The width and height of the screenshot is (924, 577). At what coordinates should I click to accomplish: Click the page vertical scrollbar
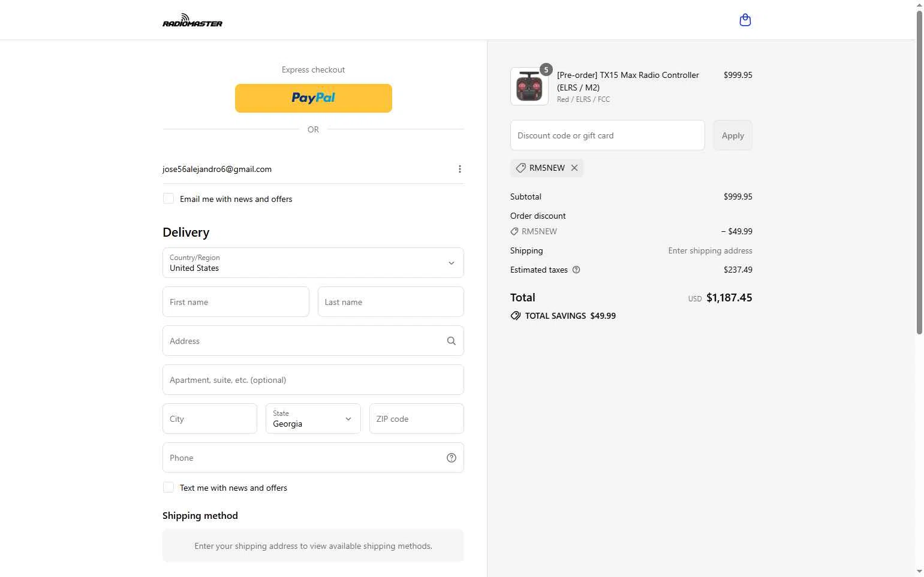pos(919,172)
